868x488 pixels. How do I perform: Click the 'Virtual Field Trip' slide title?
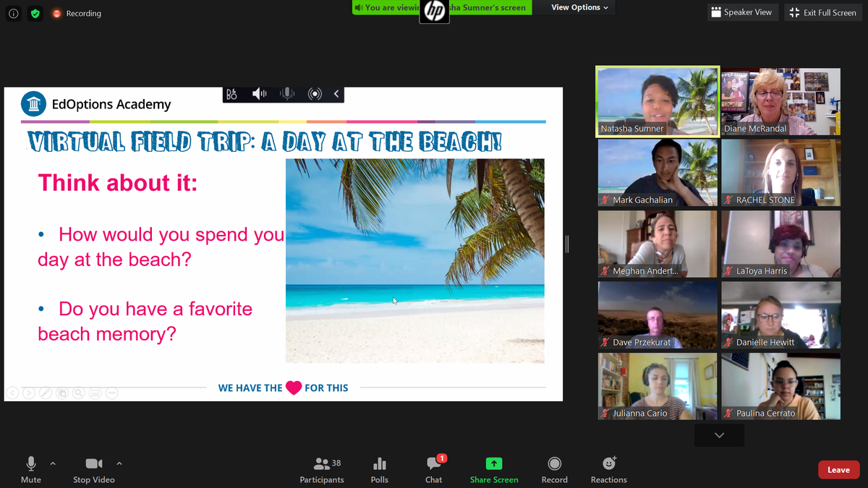click(x=265, y=141)
